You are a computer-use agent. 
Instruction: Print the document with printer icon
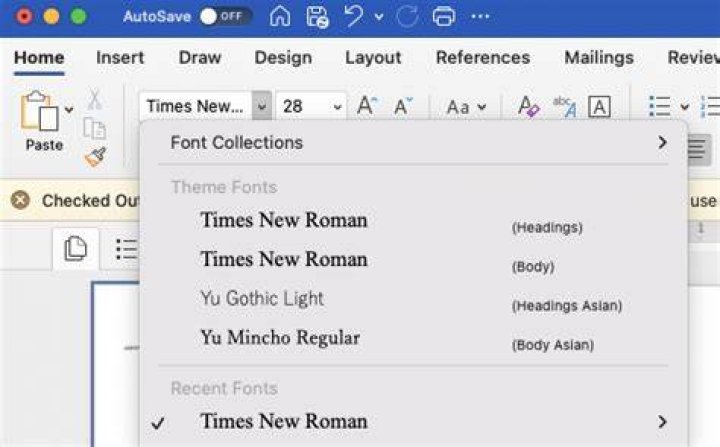444,17
